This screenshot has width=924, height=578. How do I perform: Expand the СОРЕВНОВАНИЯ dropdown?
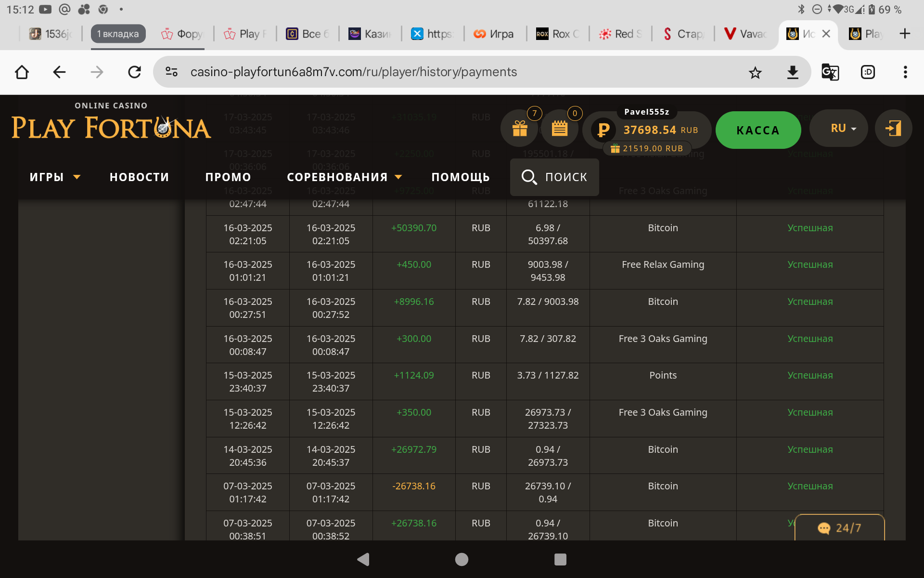click(x=344, y=177)
